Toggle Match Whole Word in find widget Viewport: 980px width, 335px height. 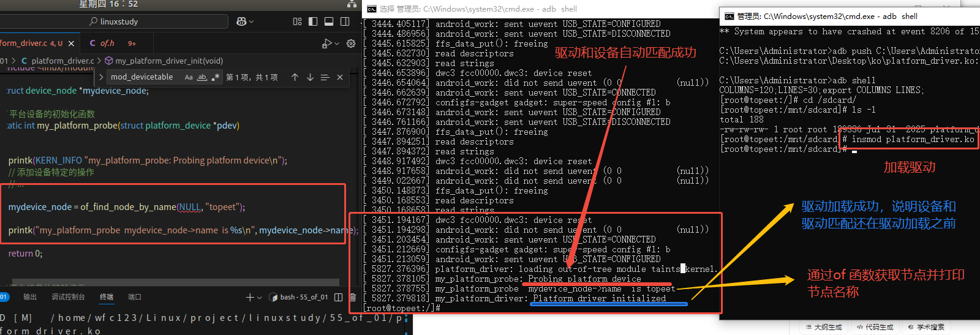(x=202, y=77)
